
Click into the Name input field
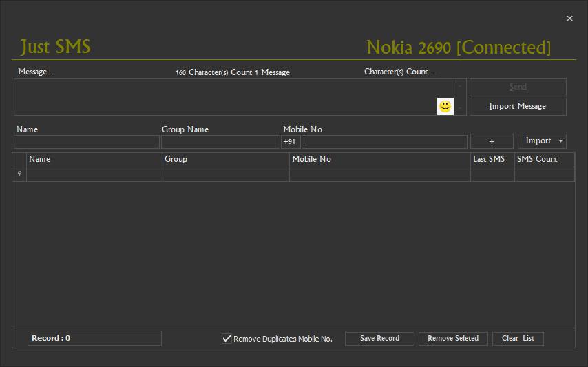87,142
